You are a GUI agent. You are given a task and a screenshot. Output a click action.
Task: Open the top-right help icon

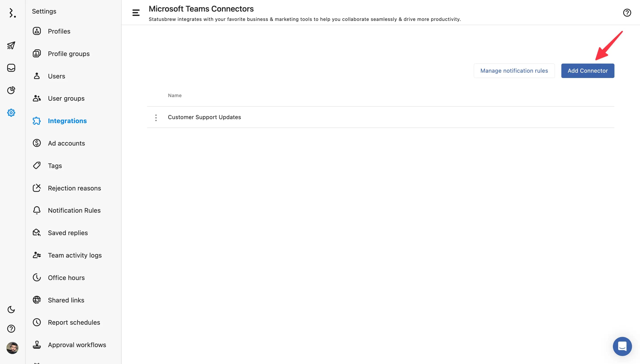tap(627, 13)
